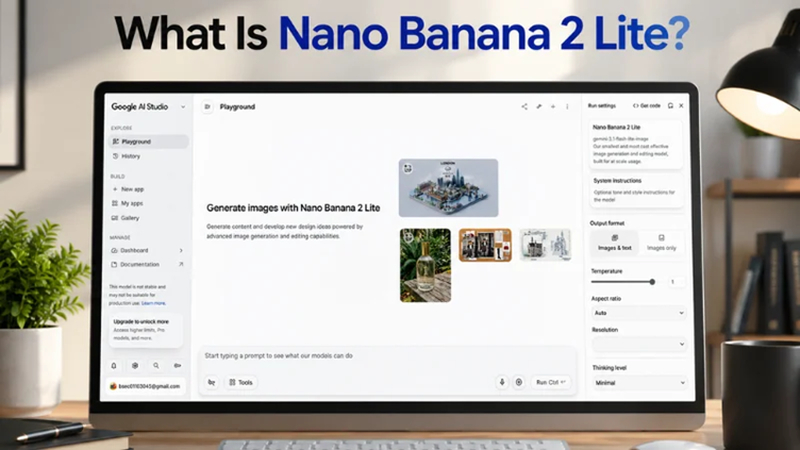The image size is (800, 450).
Task: Open Playground in the left sidebar
Action: coord(148,141)
